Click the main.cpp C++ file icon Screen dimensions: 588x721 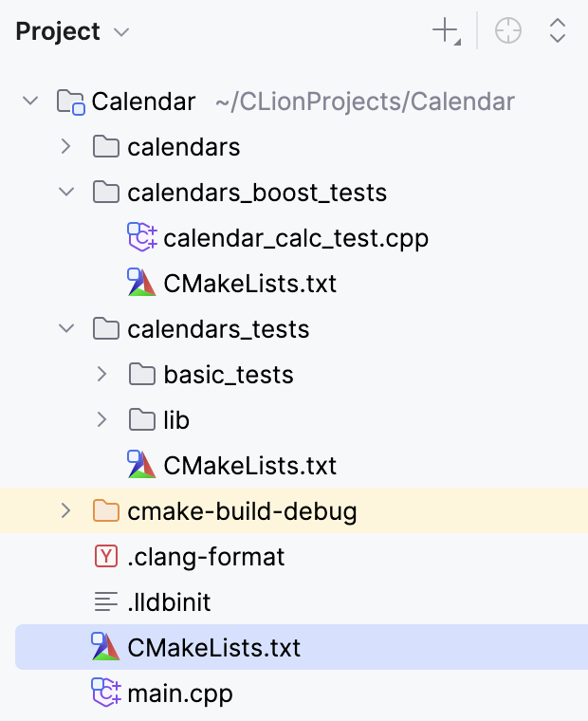pos(104,693)
